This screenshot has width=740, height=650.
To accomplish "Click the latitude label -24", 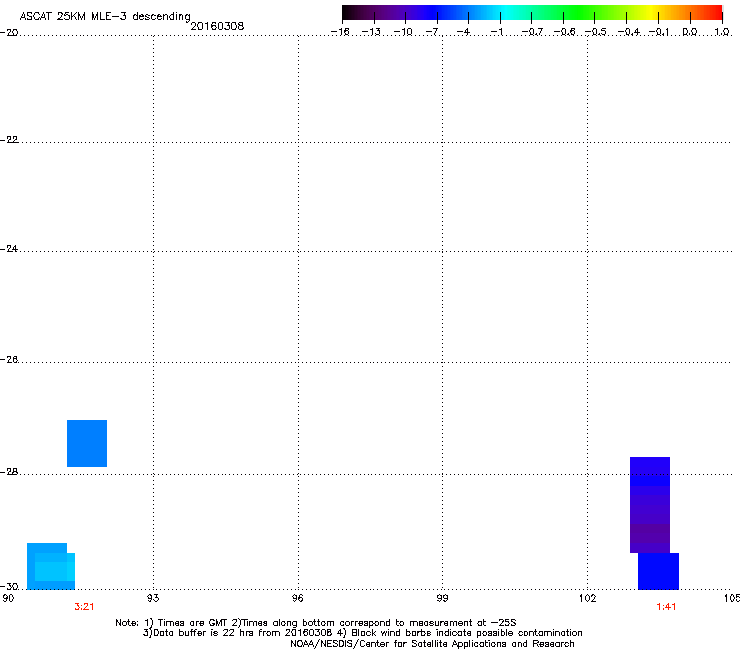I will 9,249.
